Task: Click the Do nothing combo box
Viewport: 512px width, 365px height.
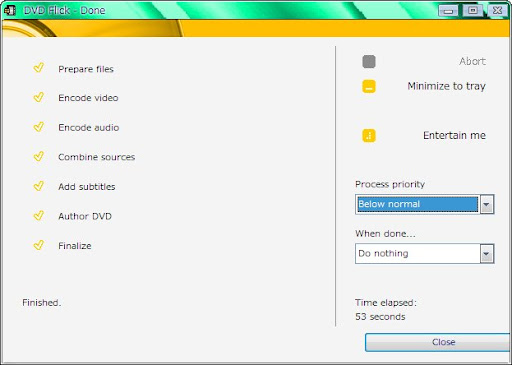Action: click(424, 254)
